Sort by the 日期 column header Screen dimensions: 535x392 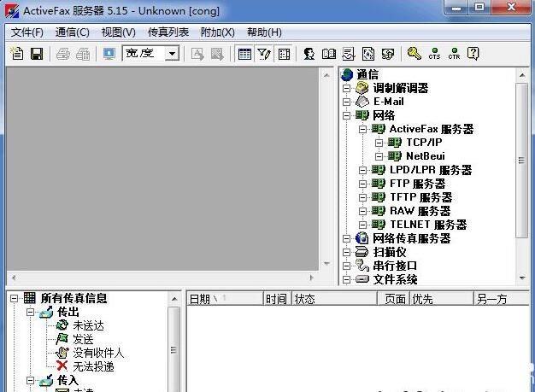click(225, 299)
